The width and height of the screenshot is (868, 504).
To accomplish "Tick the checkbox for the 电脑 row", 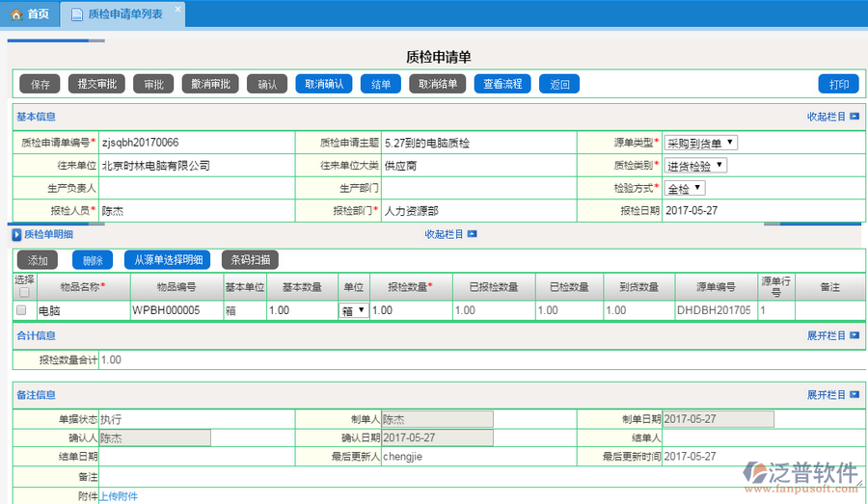I will pos(21,310).
